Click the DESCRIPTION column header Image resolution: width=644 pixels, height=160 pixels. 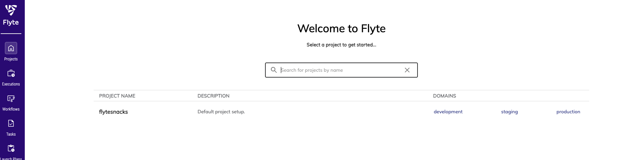213,96
